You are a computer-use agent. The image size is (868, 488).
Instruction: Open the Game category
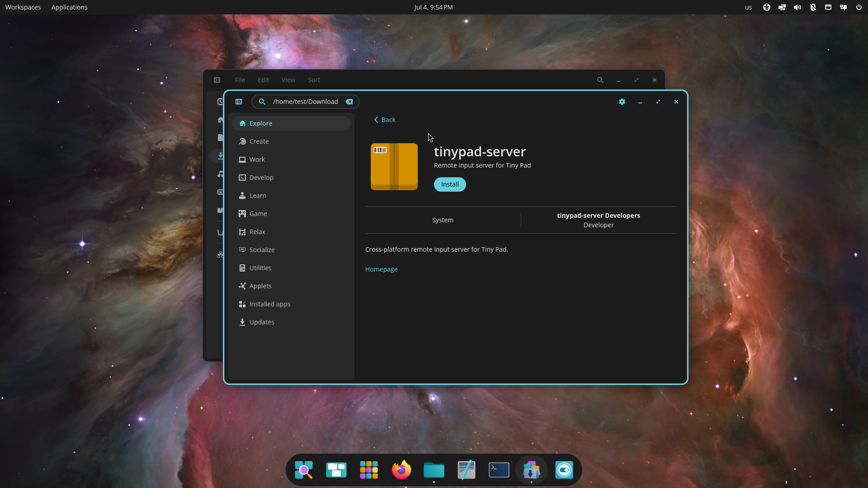(291, 214)
